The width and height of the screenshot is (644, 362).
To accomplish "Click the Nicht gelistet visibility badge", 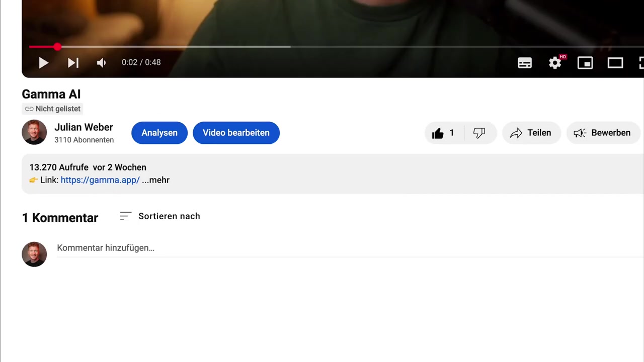I will [x=52, y=109].
